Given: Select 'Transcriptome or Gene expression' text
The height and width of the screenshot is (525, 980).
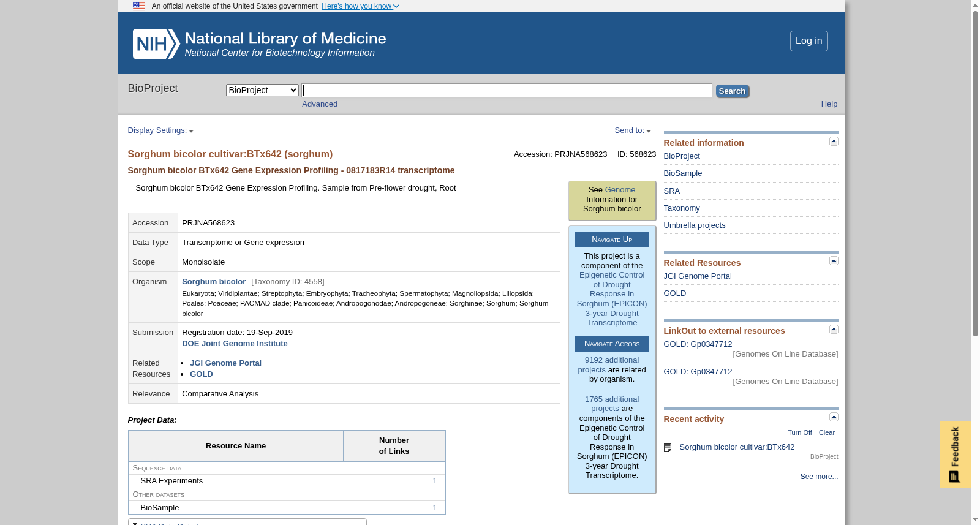Looking at the screenshot, I should (x=243, y=243).
